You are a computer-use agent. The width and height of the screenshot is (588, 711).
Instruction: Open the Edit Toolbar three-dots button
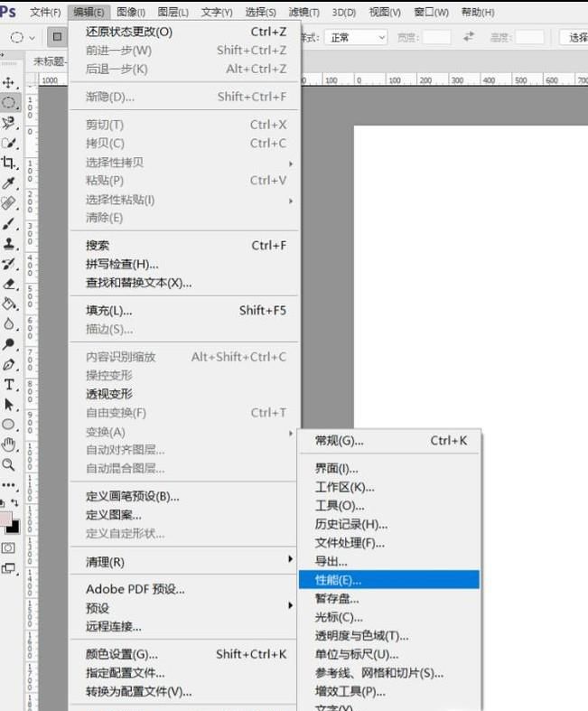[x=9, y=485]
